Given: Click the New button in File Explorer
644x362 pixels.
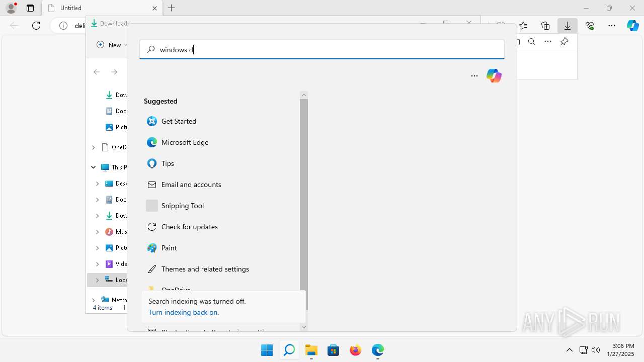Looking at the screenshot, I should tap(112, 45).
